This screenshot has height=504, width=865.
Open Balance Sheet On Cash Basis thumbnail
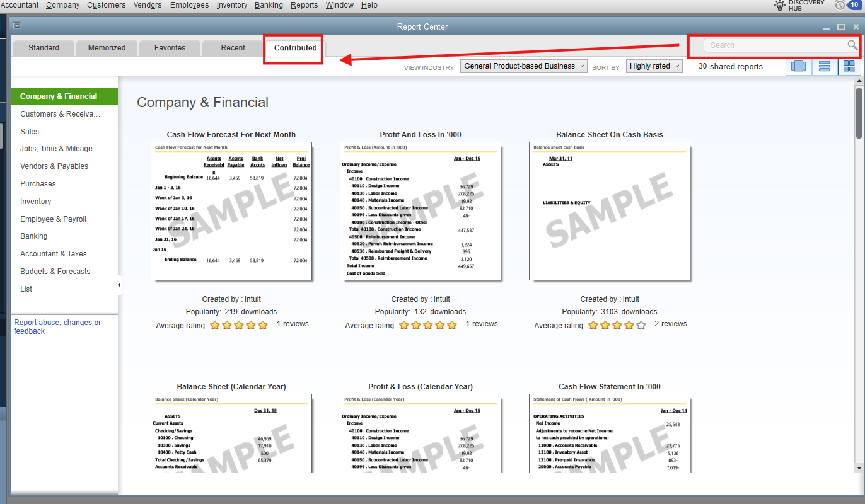coord(610,211)
